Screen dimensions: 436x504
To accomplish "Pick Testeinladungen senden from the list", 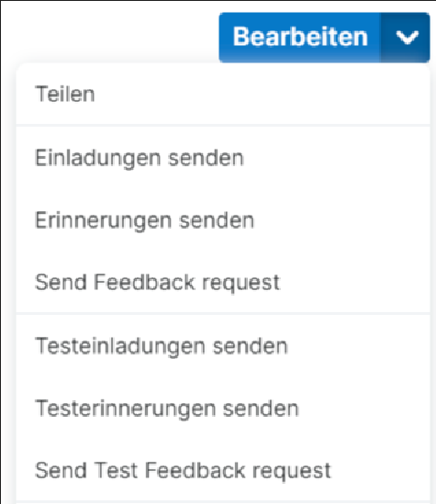I will (223, 346).
